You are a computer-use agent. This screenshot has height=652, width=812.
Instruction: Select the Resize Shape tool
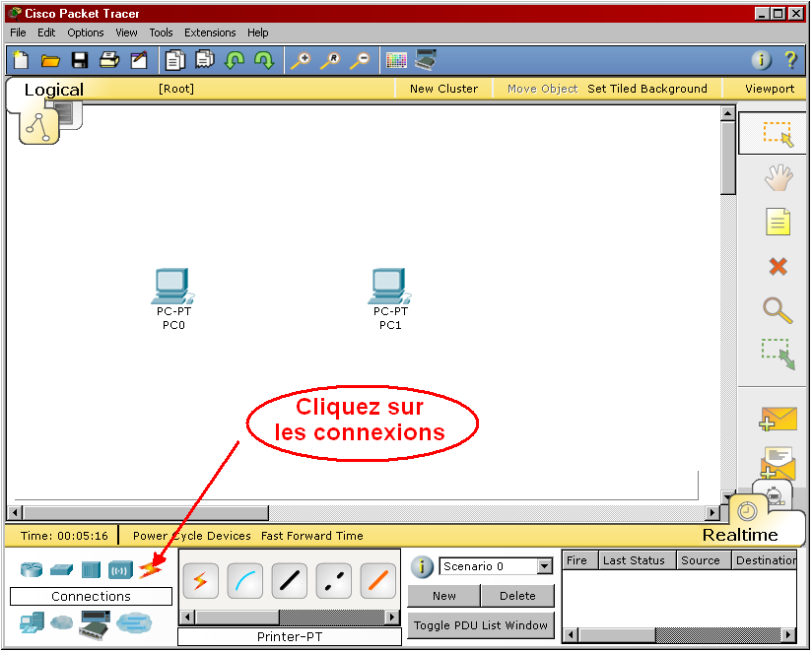(778, 354)
